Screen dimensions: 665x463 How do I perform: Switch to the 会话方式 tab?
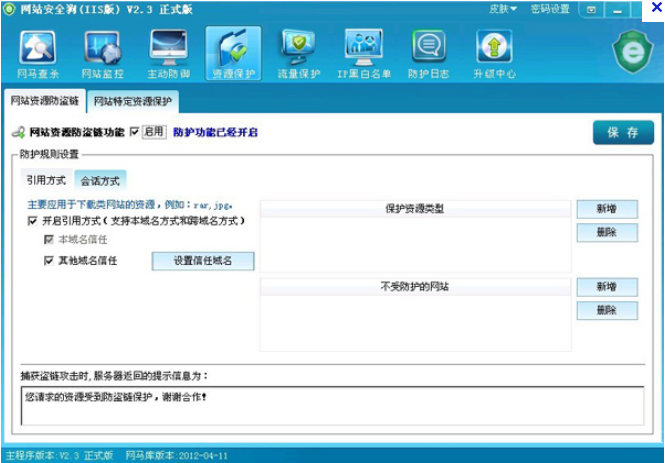(100, 181)
